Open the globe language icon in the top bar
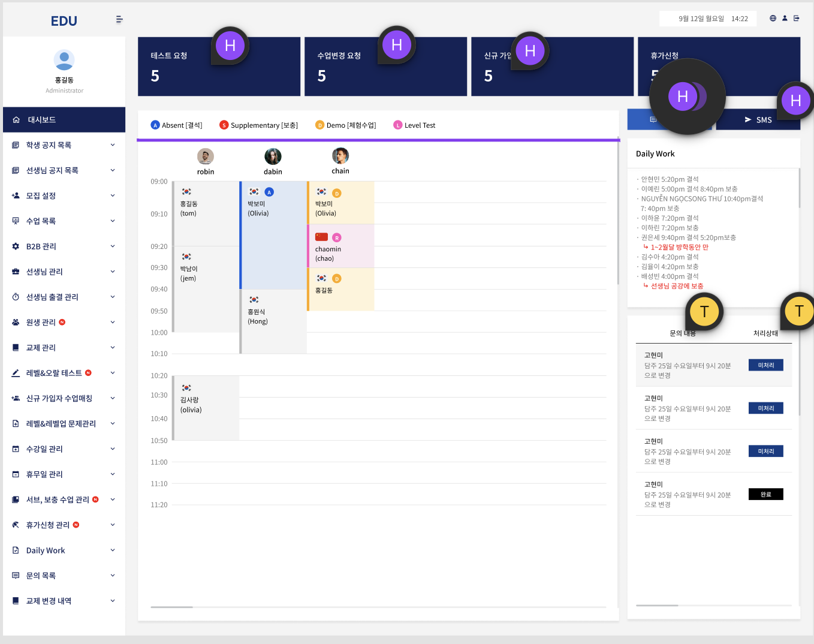The width and height of the screenshot is (814, 644). 773,18
